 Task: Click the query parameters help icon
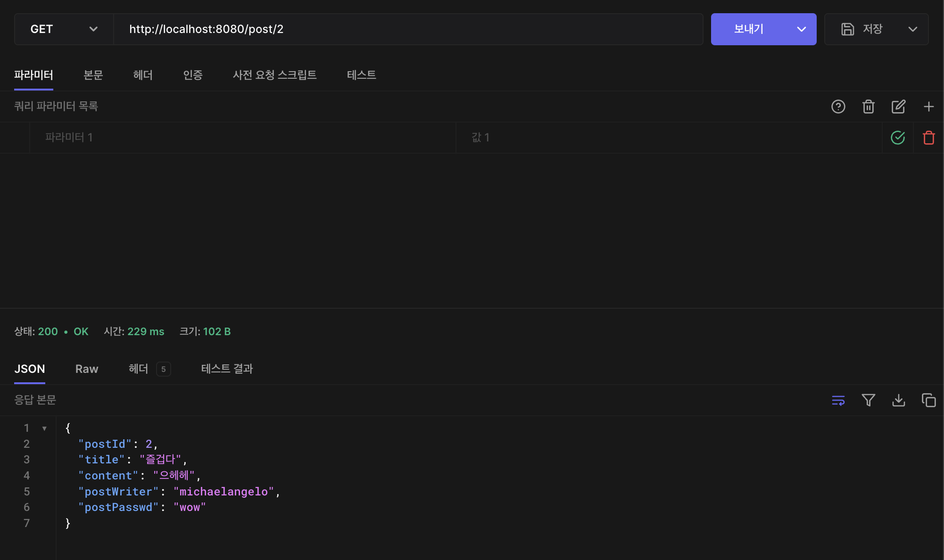point(838,107)
